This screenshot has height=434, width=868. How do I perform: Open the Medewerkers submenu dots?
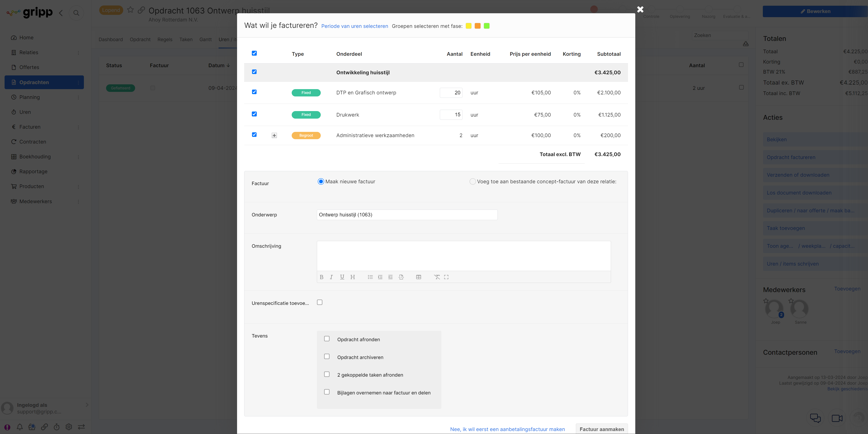78,202
